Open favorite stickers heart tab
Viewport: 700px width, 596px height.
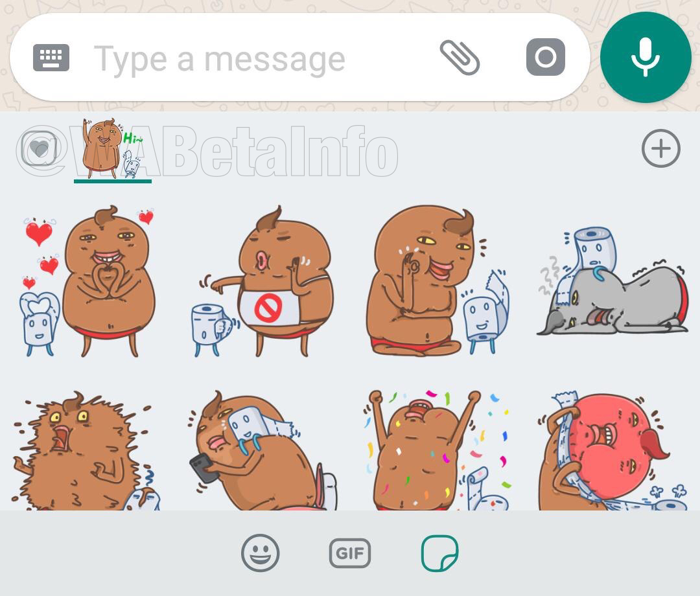pyautogui.click(x=39, y=148)
